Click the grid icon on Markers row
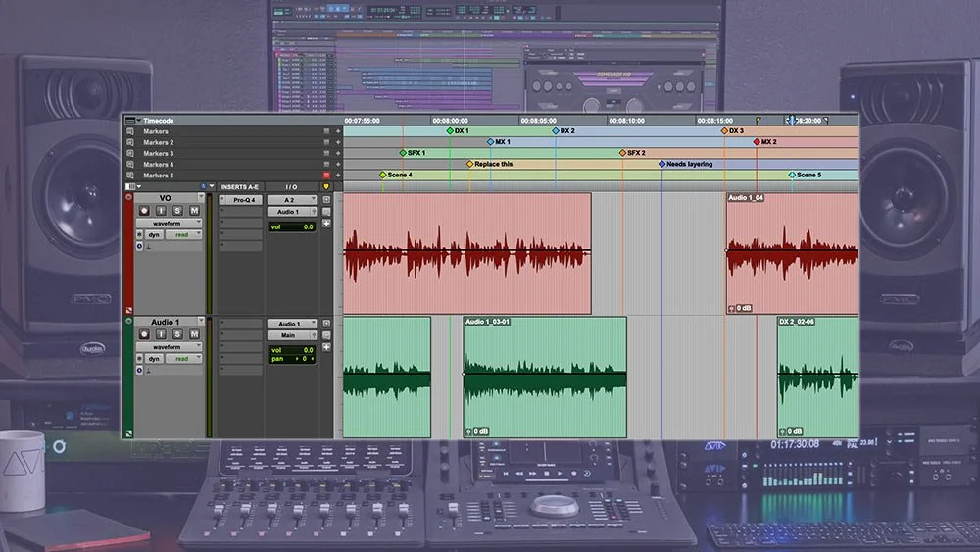 point(326,131)
